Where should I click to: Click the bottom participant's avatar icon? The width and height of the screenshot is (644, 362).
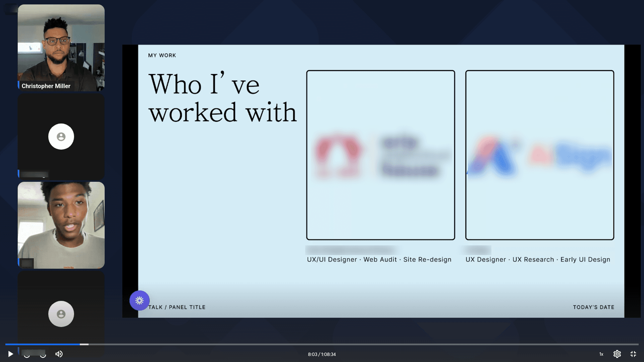(x=61, y=314)
